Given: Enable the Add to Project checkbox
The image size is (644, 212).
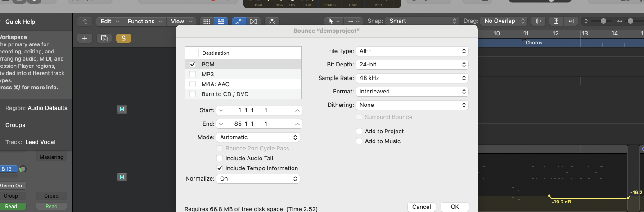Looking at the screenshot, I should (359, 131).
